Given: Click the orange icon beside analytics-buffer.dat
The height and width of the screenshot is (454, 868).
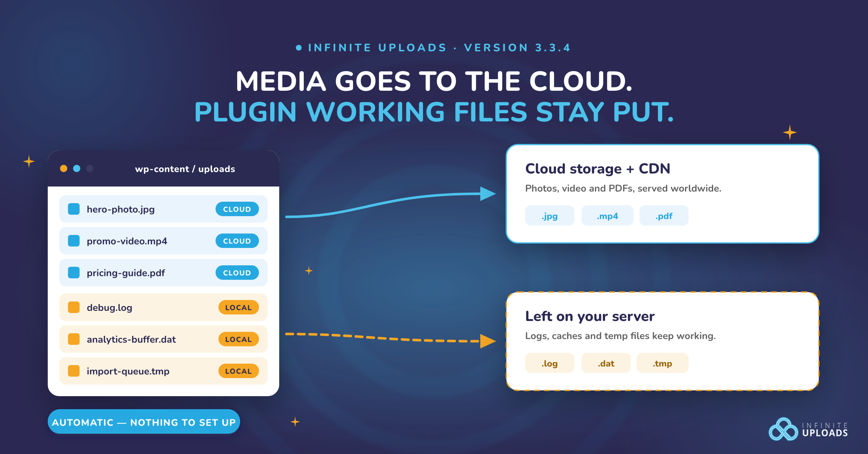Looking at the screenshot, I should [74, 339].
